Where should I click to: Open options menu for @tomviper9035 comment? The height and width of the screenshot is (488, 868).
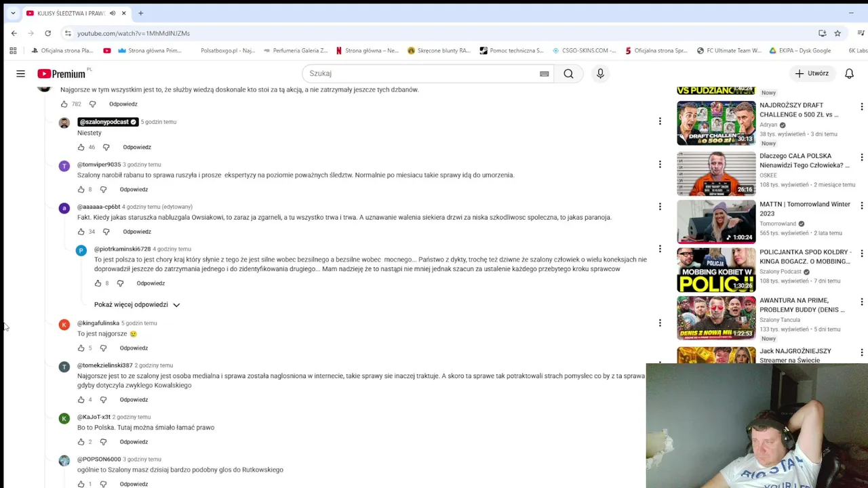click(x=659, y=164)
